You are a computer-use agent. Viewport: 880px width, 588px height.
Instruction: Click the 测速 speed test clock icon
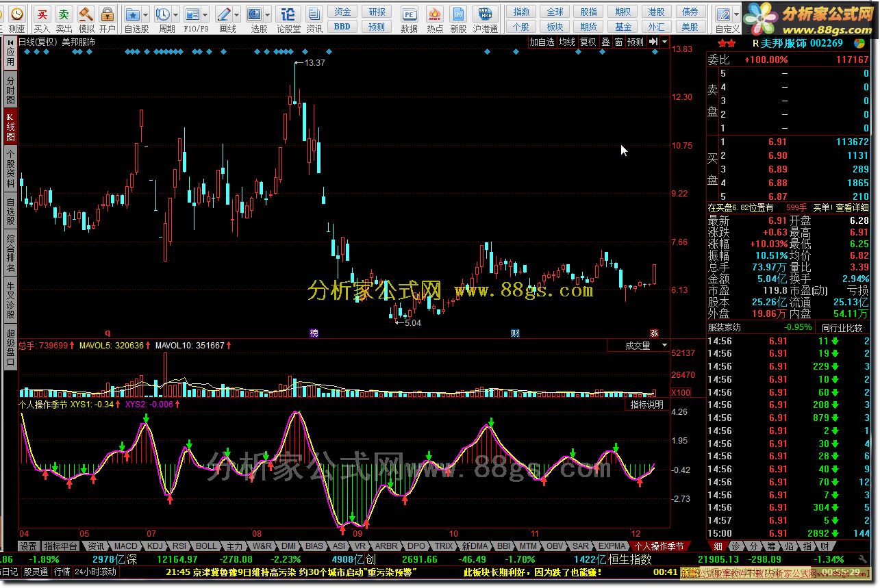(16, 14)
